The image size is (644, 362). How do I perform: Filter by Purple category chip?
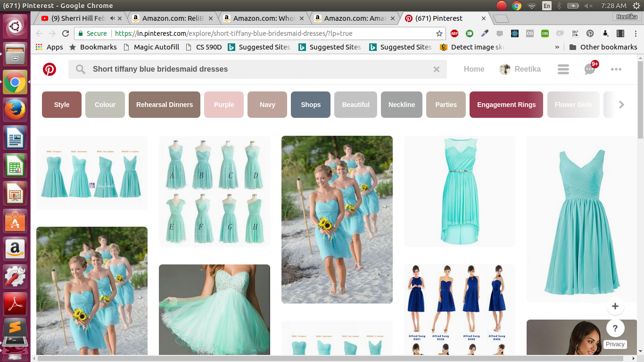(x=224, y=105)
